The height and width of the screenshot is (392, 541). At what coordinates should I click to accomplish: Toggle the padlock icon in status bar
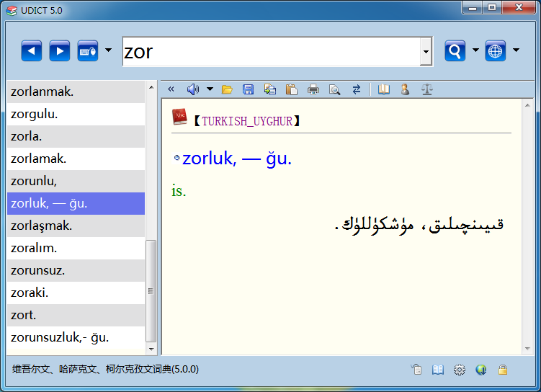click(x=503, y=370)
